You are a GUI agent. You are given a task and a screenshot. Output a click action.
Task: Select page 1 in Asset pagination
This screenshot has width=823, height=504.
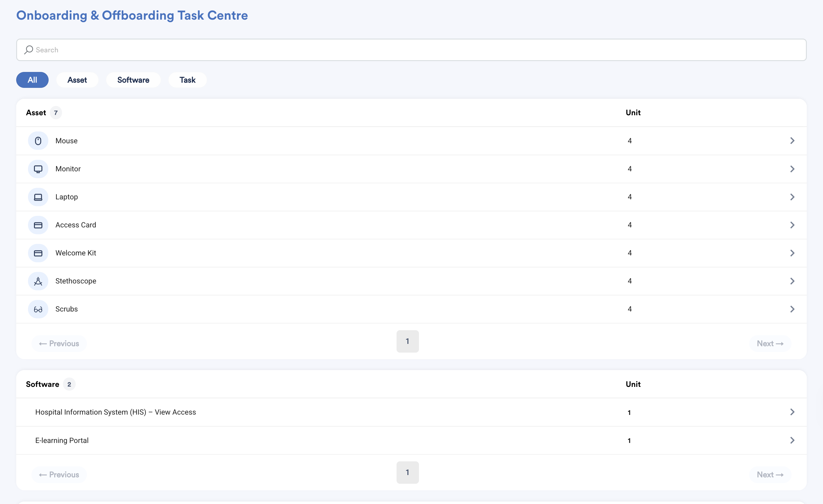407,341
